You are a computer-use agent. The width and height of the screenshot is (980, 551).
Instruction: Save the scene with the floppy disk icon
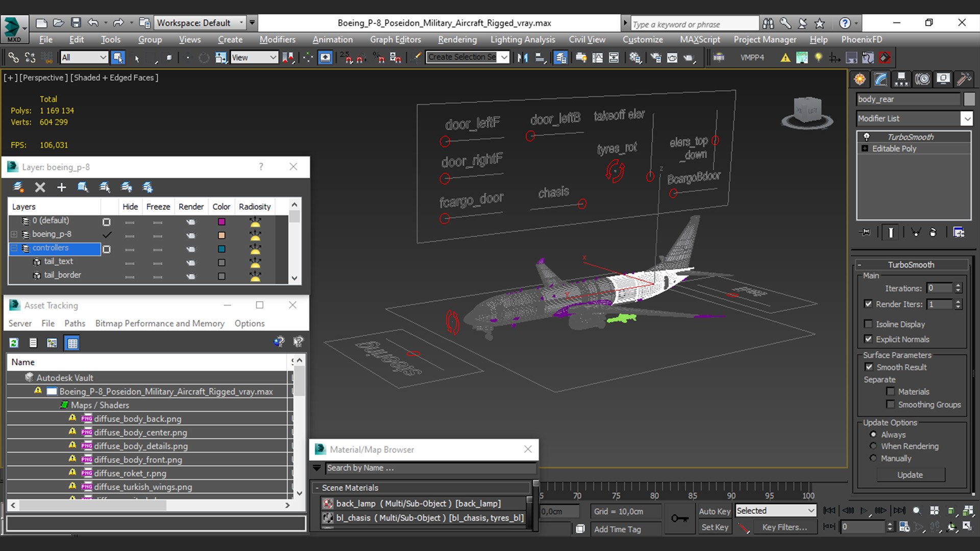[x=76, y=23]
